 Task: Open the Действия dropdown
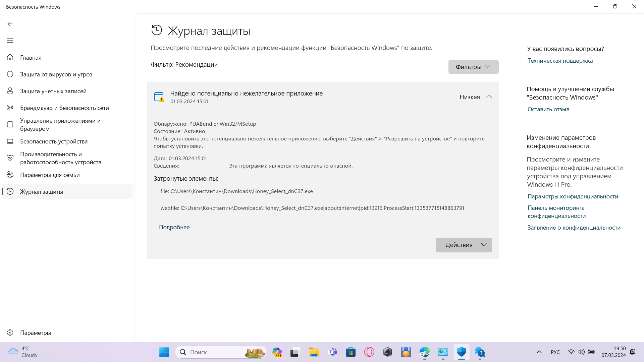pyautogui.click(x=464, y=245)
